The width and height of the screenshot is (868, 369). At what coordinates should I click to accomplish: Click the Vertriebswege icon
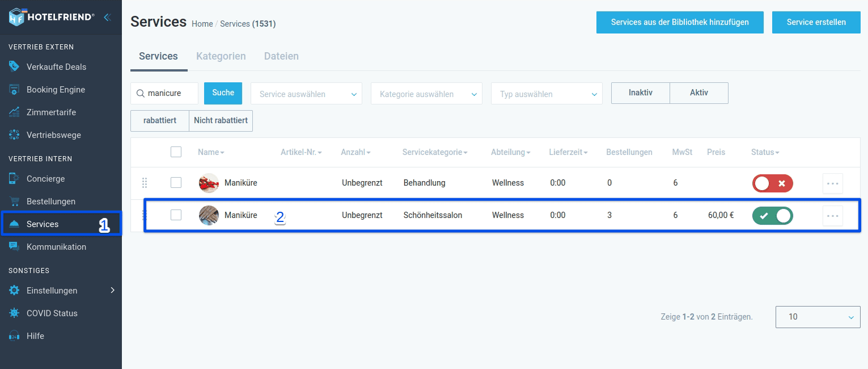(14, 135)
